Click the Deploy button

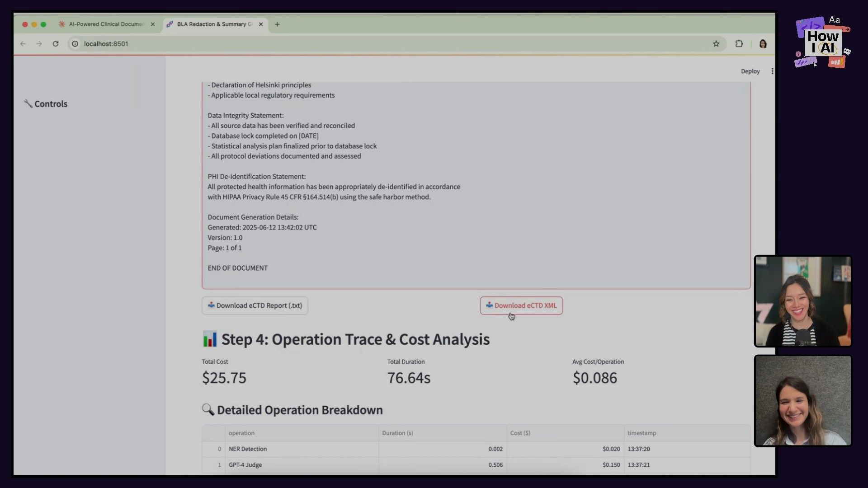click(750, 71)
